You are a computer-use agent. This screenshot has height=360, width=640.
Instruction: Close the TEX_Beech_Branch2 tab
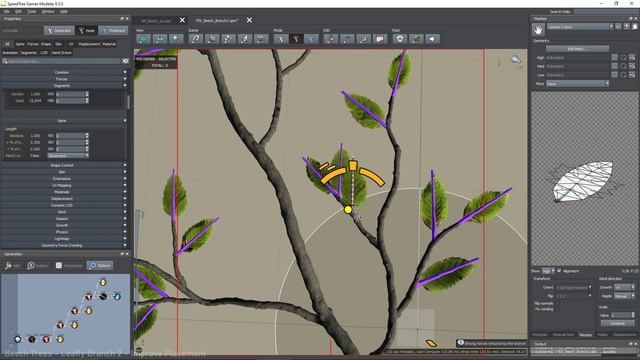coord(249,20)
